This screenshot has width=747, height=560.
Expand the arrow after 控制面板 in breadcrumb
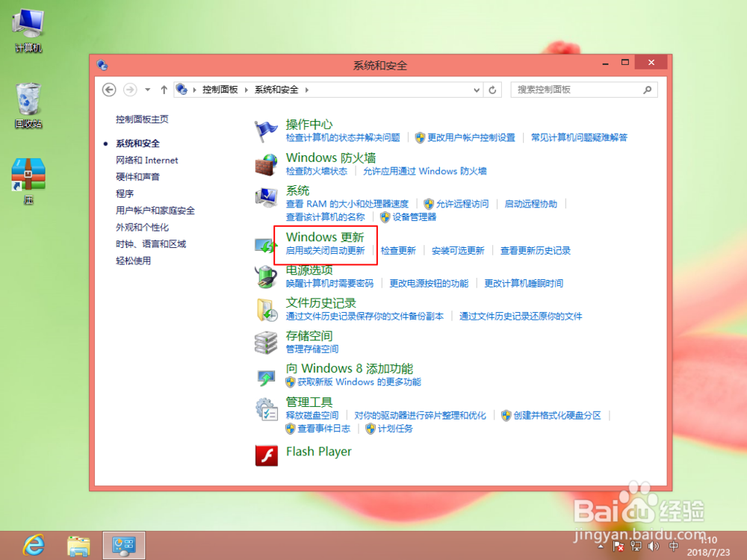point(247,90)
